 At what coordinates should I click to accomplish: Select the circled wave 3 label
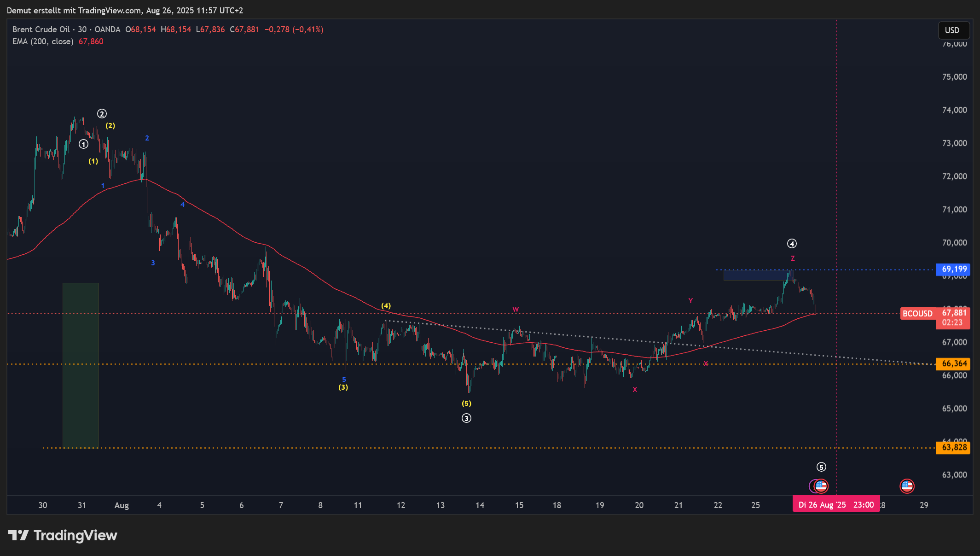point(466,418)
